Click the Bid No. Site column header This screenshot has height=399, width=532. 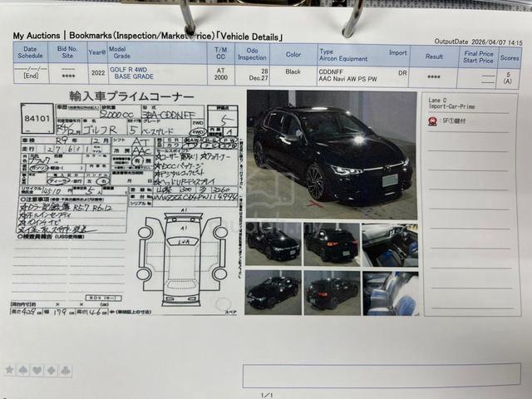[67, 52]
